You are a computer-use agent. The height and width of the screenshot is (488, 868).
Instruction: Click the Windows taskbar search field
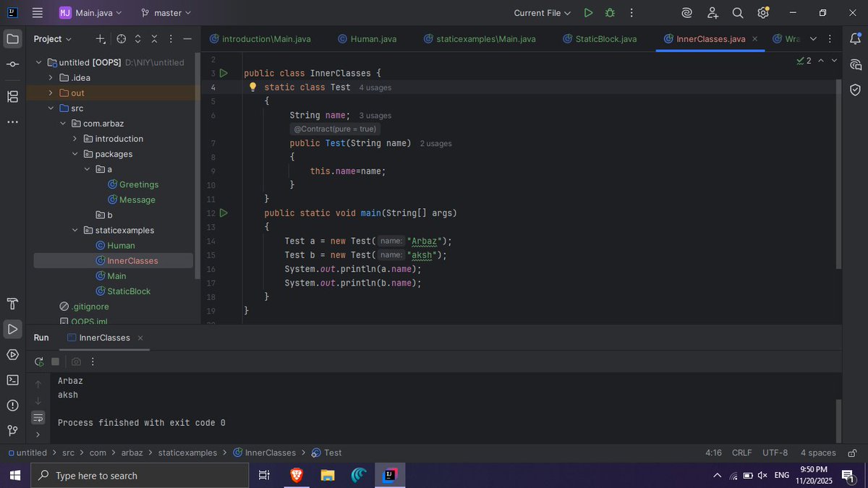point(137,475)
